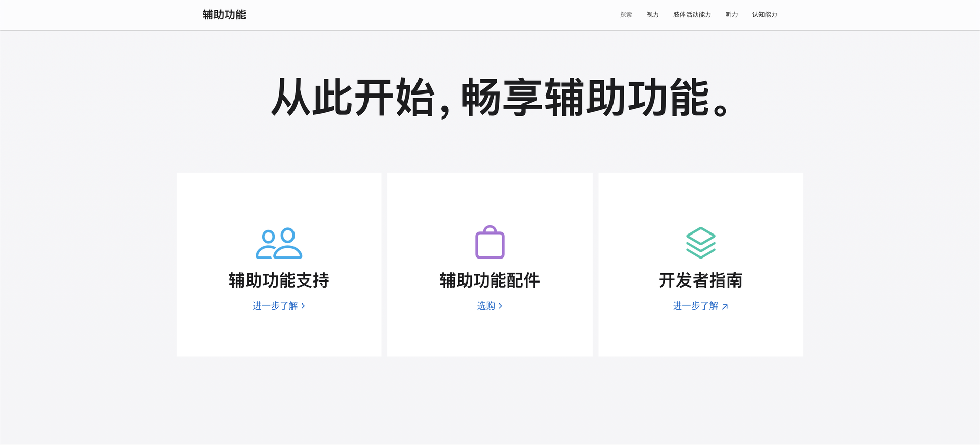The image size is (980, 445).
Task: Go to the 肢体活动能力 section
Action: [692, 15]
